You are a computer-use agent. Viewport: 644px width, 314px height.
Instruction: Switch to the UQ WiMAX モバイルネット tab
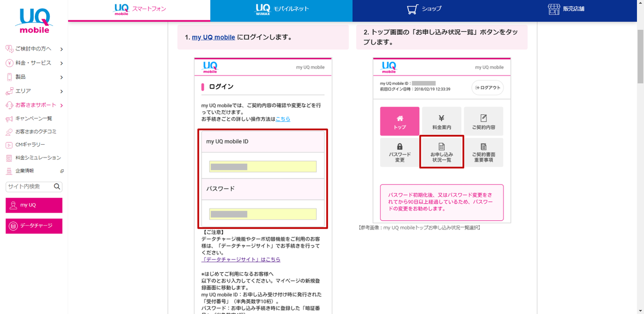point(281,10)
